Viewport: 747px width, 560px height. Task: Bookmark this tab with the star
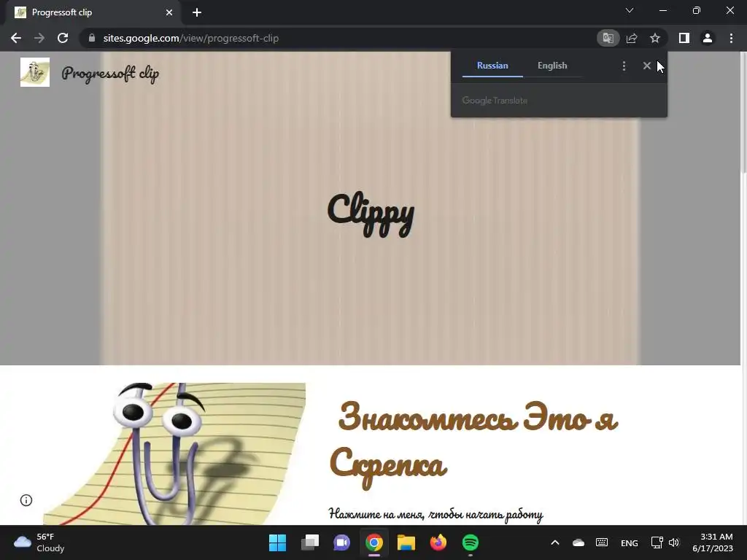click(655, 38)
